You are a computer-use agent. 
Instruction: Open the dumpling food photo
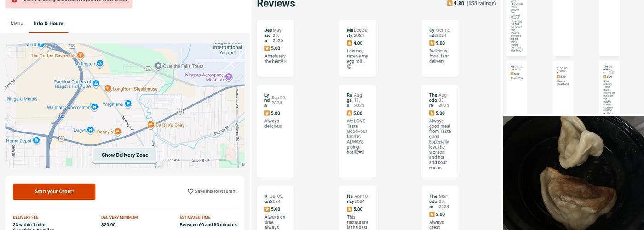coord(573,173)
